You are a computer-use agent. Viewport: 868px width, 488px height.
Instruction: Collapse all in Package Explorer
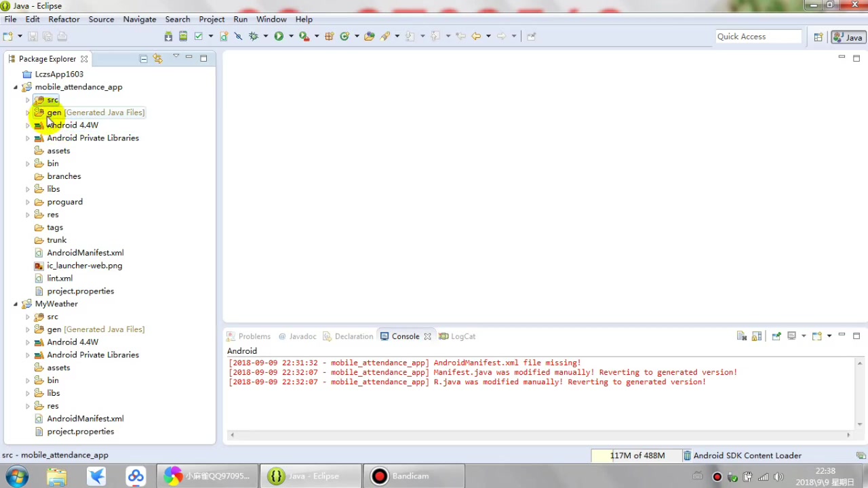144,59
